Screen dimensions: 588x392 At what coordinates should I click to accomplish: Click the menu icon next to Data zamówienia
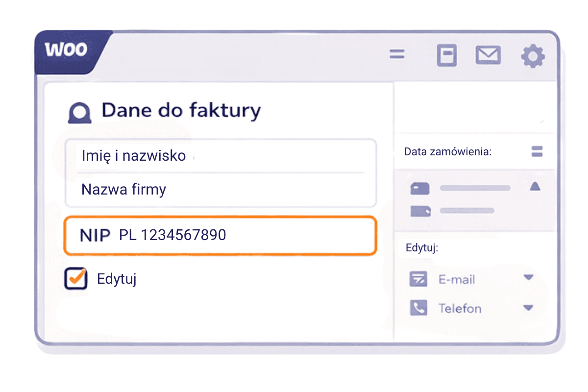click(x=537, y=151)
